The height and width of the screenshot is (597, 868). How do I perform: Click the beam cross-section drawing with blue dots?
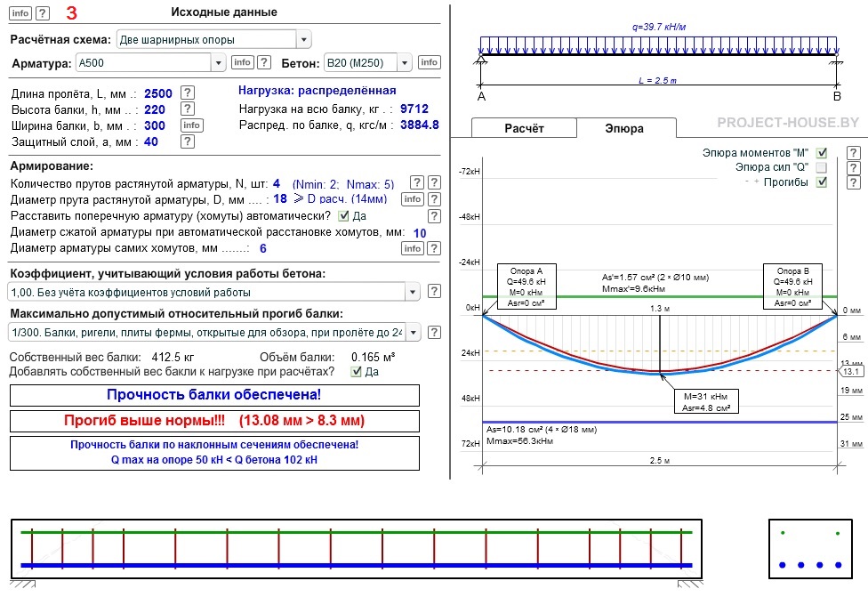[810, 549]
